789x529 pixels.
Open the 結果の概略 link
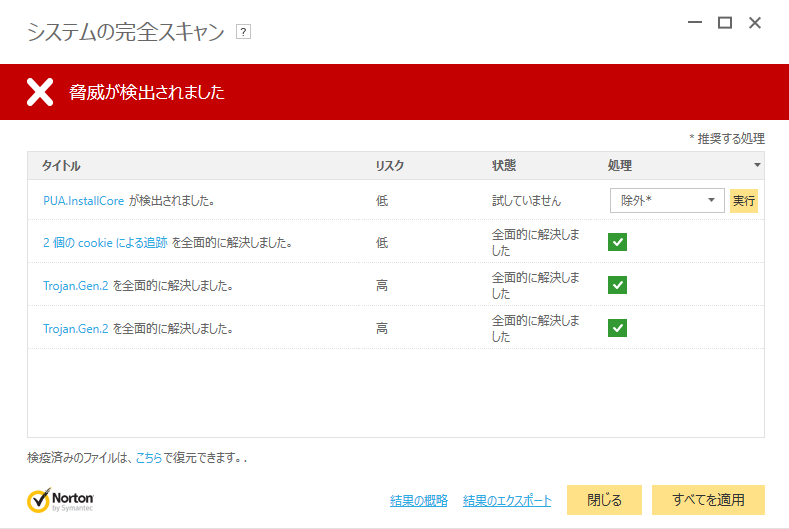pos(419,501)
